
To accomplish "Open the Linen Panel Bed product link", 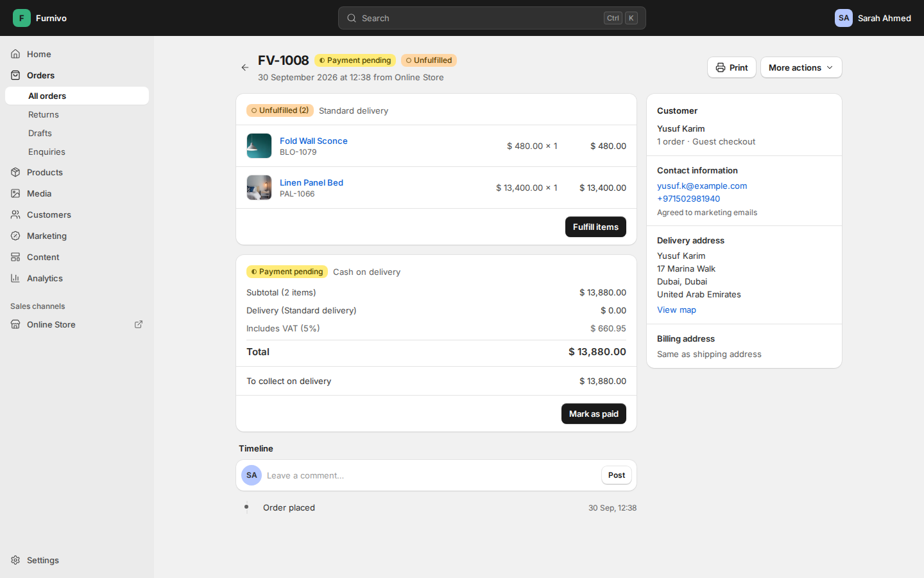I will [311, 182].
